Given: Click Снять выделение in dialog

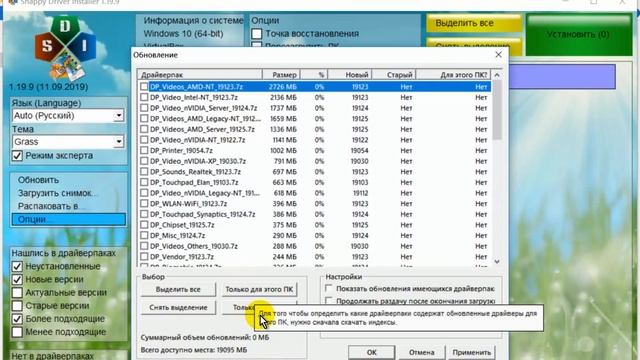Looking at the screenshot, I should pyautogui.click(x=178, y=307).
